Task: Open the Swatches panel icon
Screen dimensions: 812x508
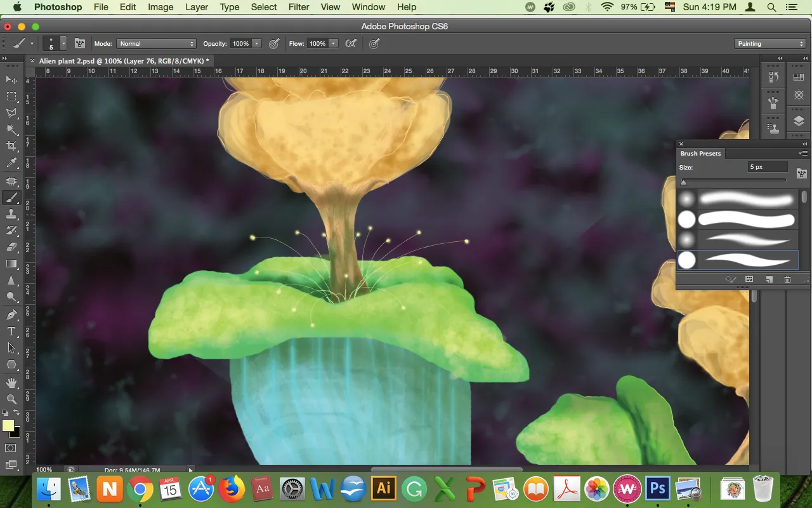Action: click(x=799, y=77)
